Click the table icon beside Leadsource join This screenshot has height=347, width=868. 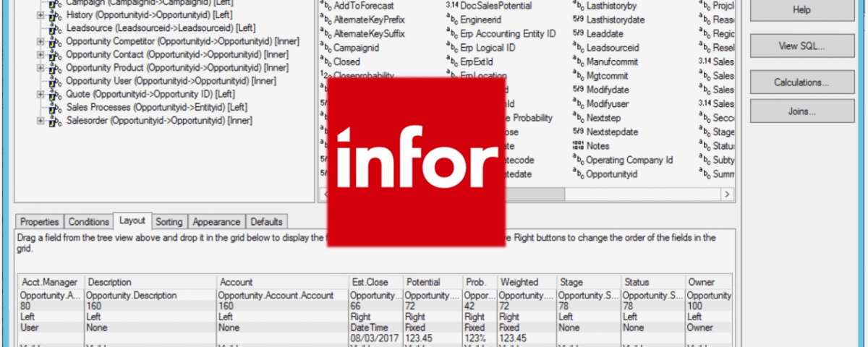click(x=56, y=28)
